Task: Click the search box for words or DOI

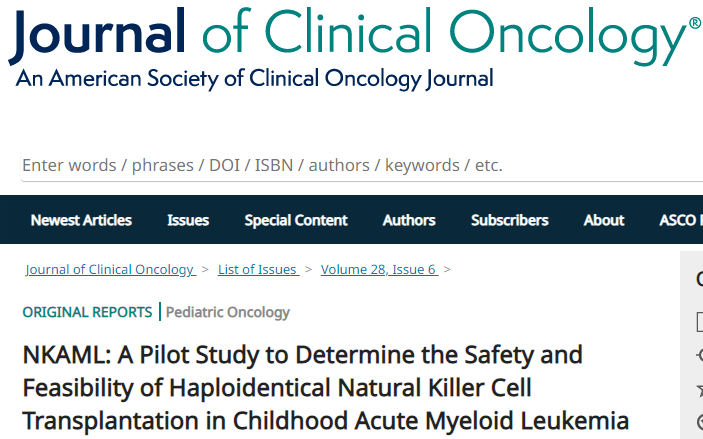Action: [361, 165]
